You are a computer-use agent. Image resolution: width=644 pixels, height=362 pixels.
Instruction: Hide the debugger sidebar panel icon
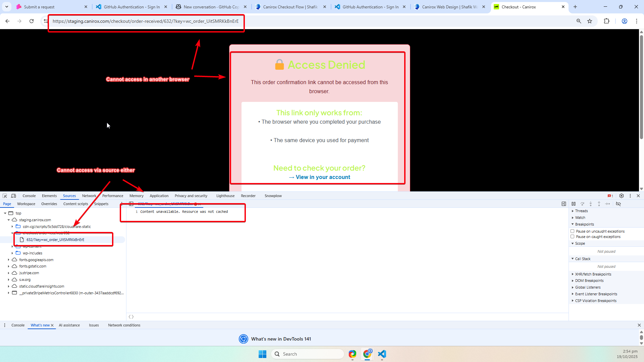pos(564,204)
